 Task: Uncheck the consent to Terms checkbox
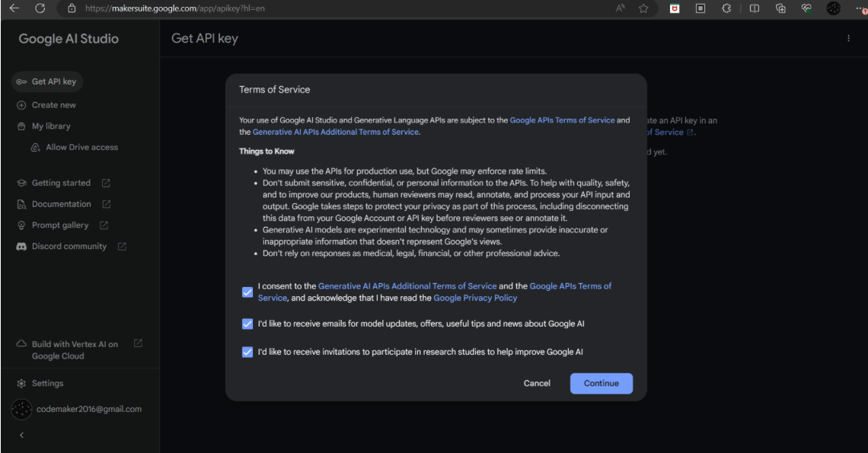coord(247,292)
